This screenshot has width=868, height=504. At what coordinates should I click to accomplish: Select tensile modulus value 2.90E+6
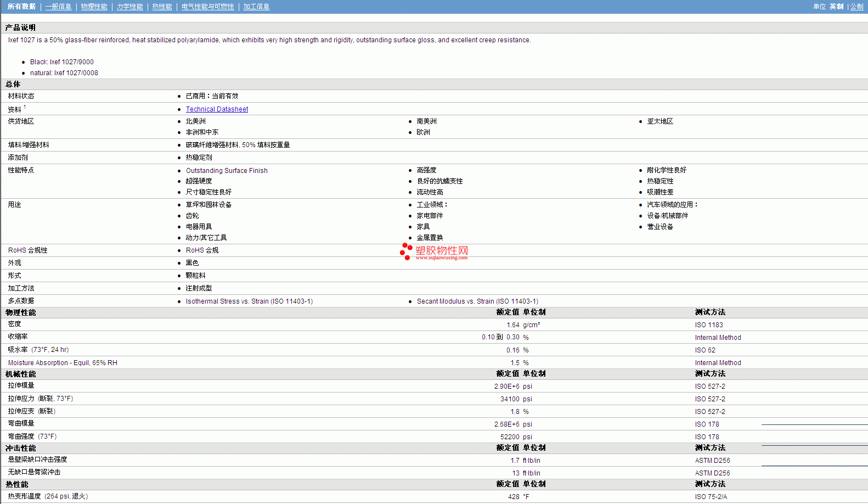click(x=506, y=387)
